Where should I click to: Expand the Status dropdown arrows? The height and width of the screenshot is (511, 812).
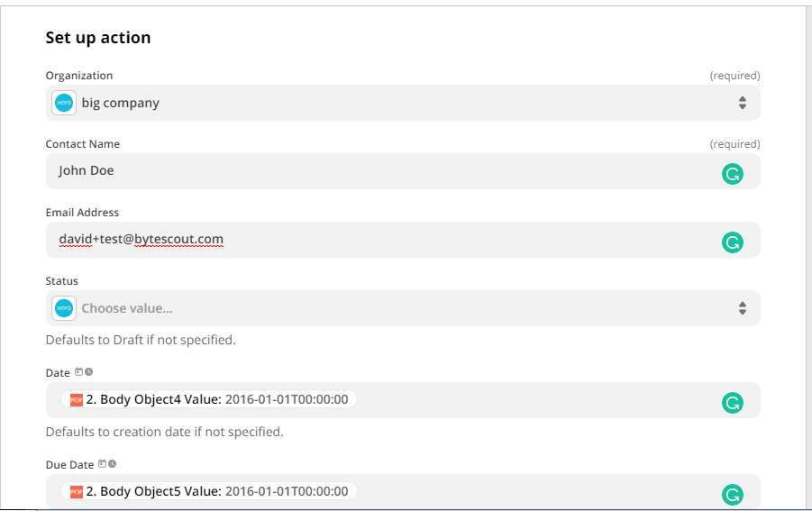point(742,308)
